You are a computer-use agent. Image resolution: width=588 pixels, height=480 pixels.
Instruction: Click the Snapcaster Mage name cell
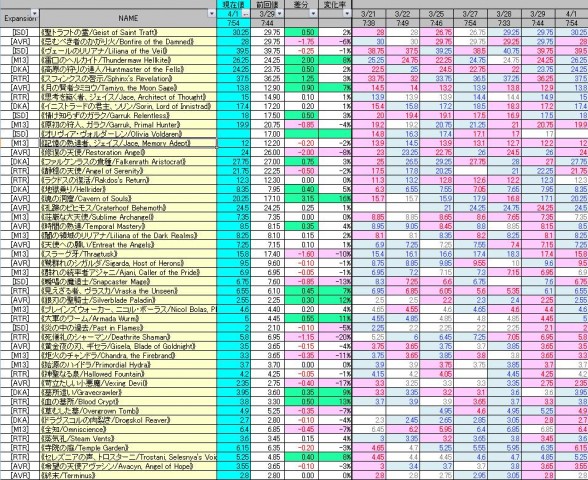tap(128, 282)
